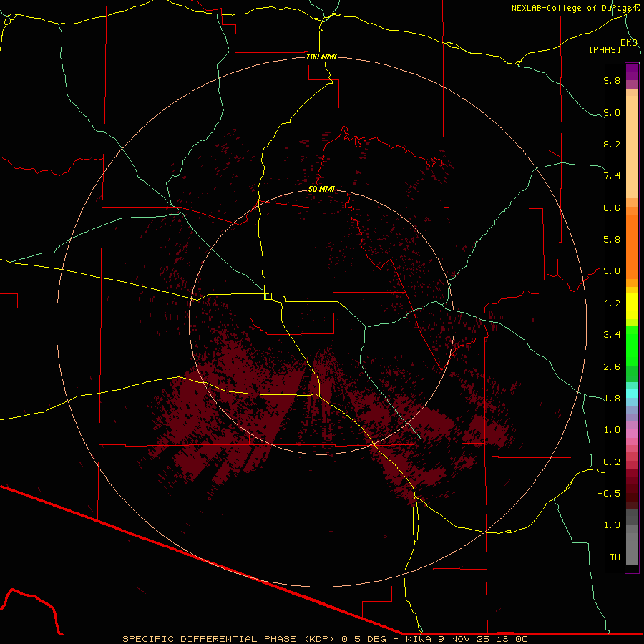Image resolution: width=644 pixels, height=644 pixels.
Task: Click the -0.5 legend value
Action: pos(609,494)
